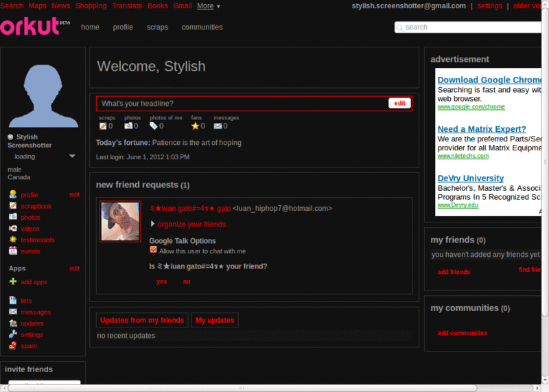This screenshot has width=549, height=392.
Task: Open Need a Matrix Expert? ad
Action: (x=482, y=129)
